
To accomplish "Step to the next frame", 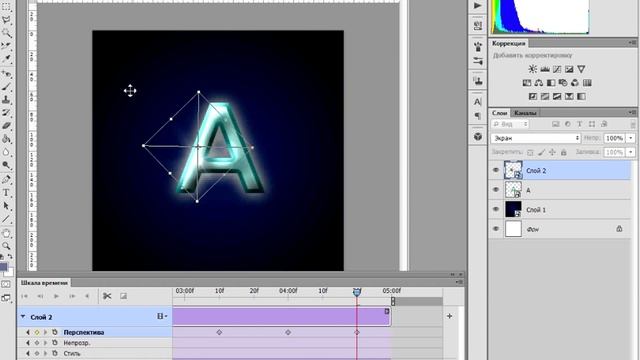I will pos(72,296).
